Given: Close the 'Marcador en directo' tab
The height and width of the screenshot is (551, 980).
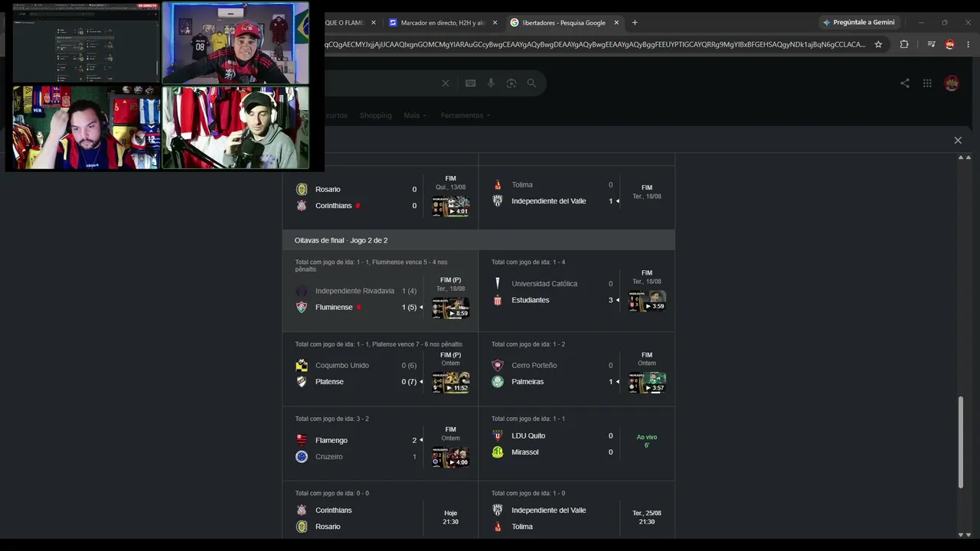Looking at the screenshot, I should (x=495, y=22).
